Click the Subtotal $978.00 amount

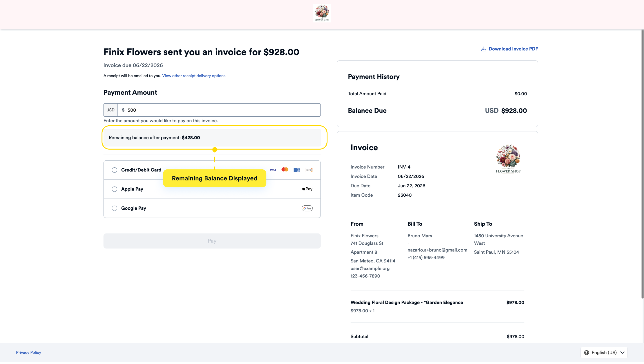click(x=515, y=337)
